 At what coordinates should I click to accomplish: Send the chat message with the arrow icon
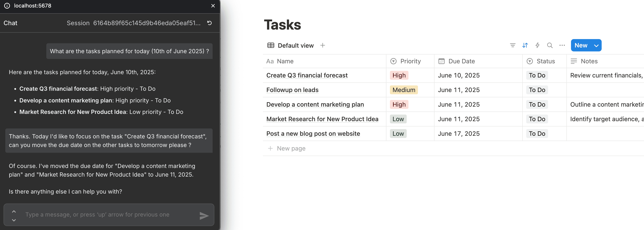(204, 215)
